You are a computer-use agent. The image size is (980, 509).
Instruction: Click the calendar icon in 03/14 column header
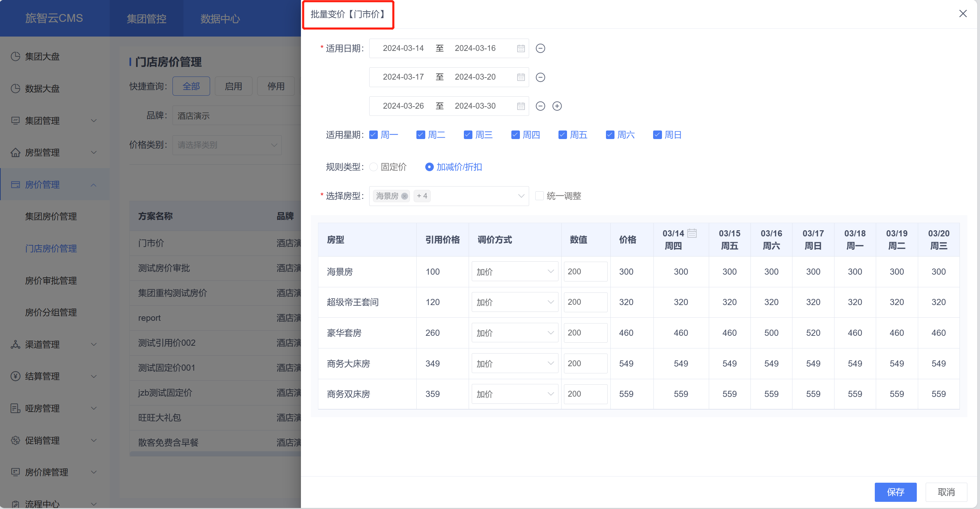(692, 233)
